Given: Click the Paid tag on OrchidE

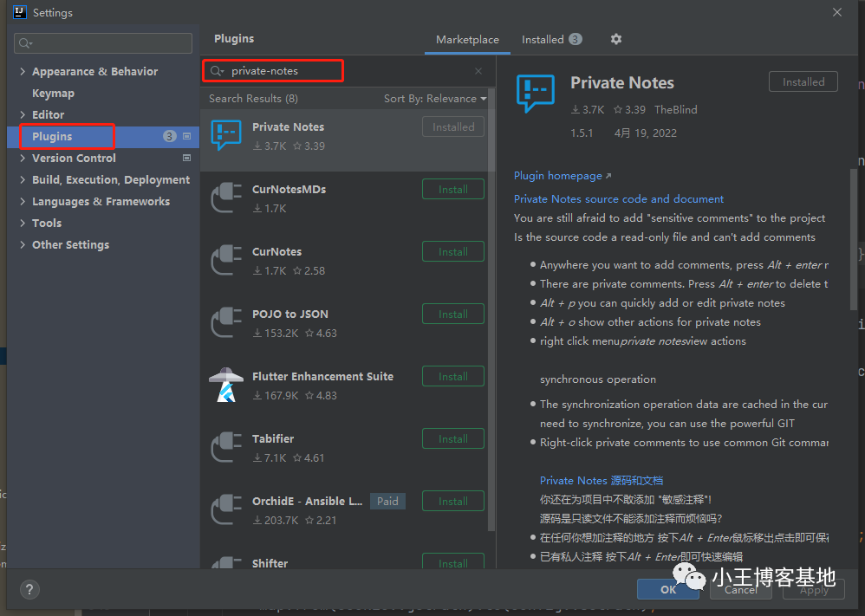Looking at the screenshot, I should [x=387, y=502].
